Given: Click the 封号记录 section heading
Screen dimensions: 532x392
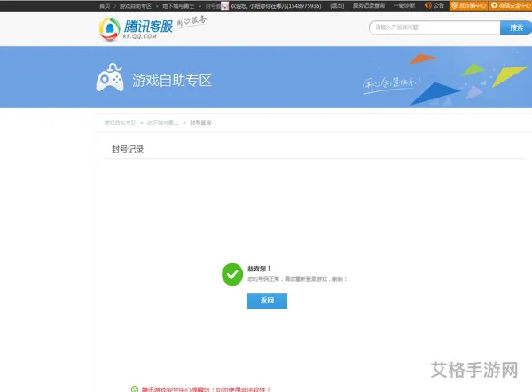Looking at the screenshot, I should pos(128,149).
